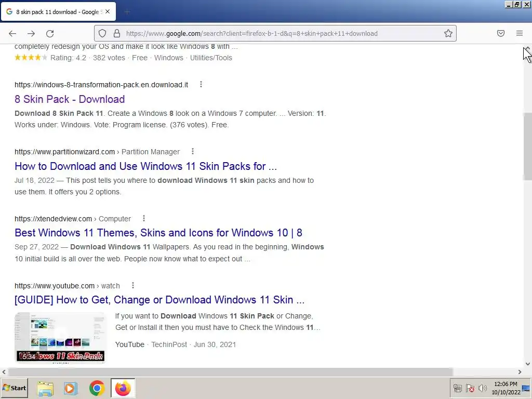Open a new tab with plus button
532x399 pixels.
click(127, 12)
